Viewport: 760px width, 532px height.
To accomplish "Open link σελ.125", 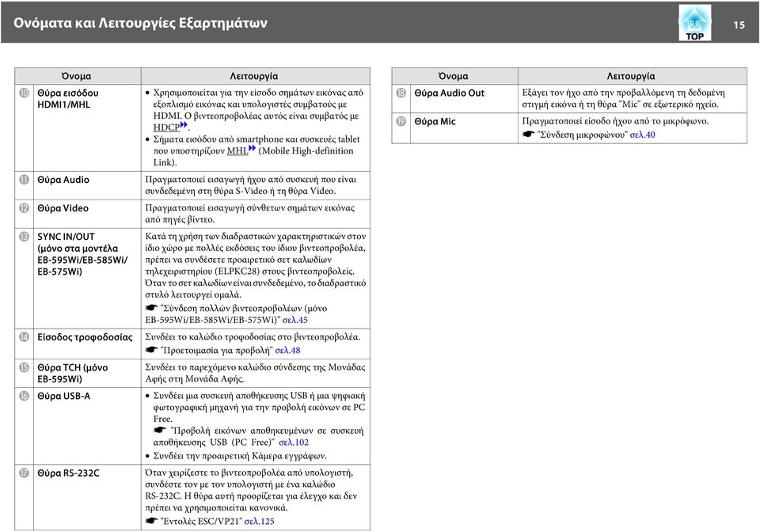I will click(x=260, y=522).
